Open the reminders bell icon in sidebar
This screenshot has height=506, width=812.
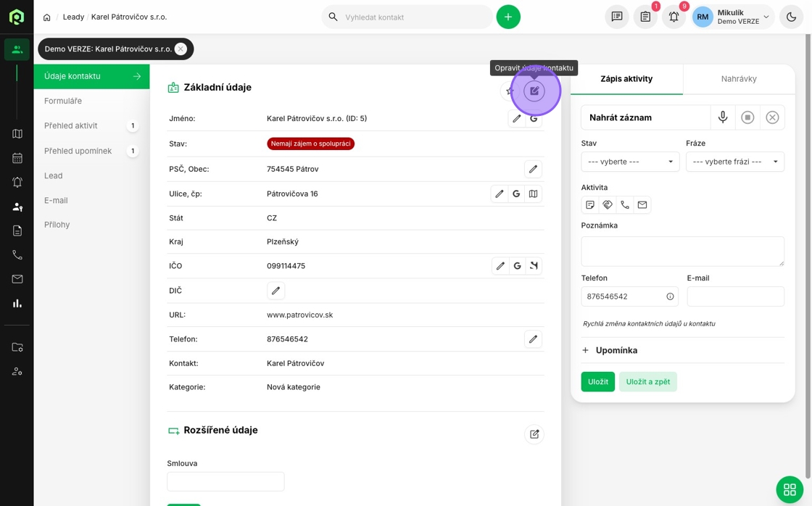pyautogui.click(x=17, y=182)
